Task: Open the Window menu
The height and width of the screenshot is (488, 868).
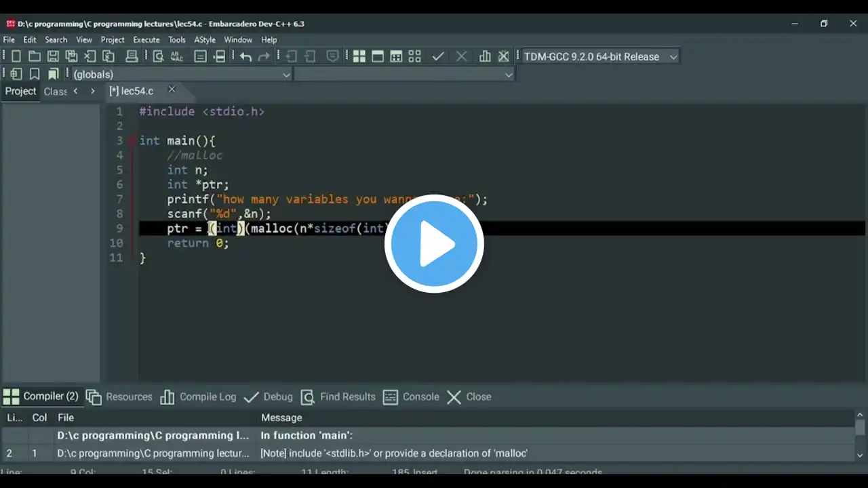Action: point(238,40)
